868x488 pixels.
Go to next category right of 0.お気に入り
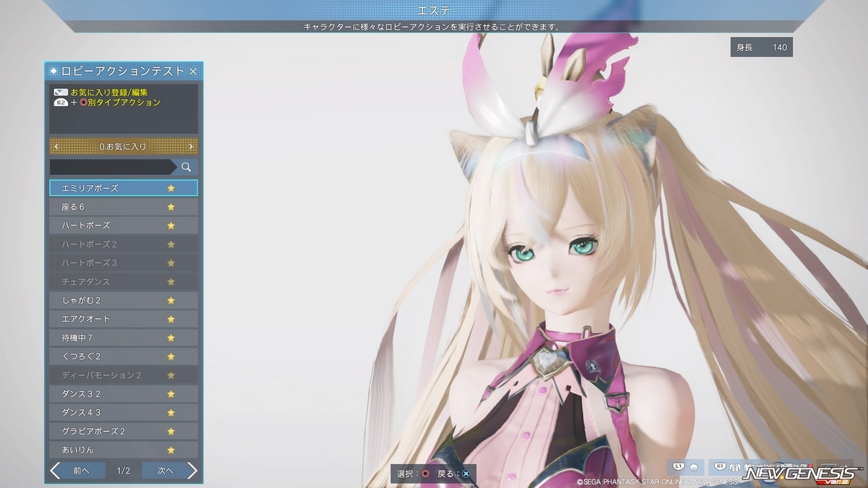coord(191,147)
